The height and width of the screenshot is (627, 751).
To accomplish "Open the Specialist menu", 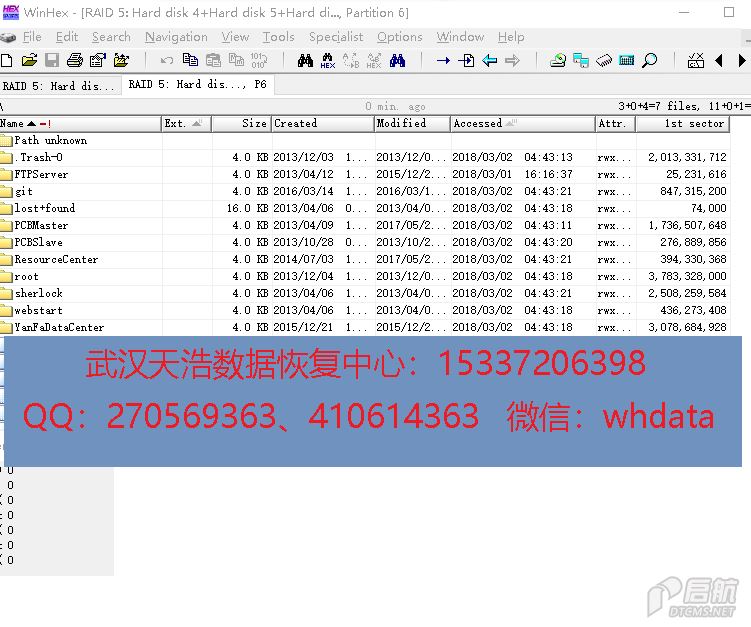I will click(335, 37).
